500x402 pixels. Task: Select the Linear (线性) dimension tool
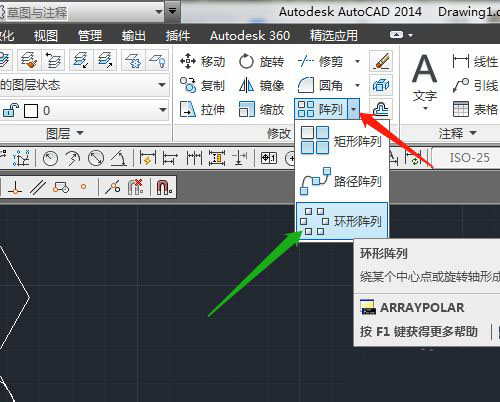(475, 62)
